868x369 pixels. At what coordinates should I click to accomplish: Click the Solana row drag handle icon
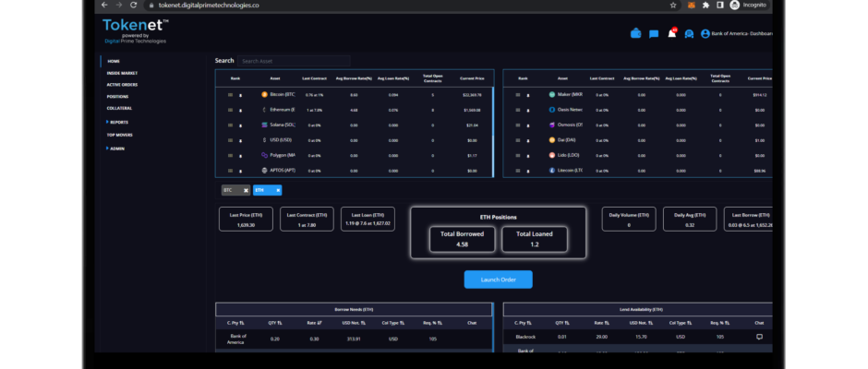230,125
